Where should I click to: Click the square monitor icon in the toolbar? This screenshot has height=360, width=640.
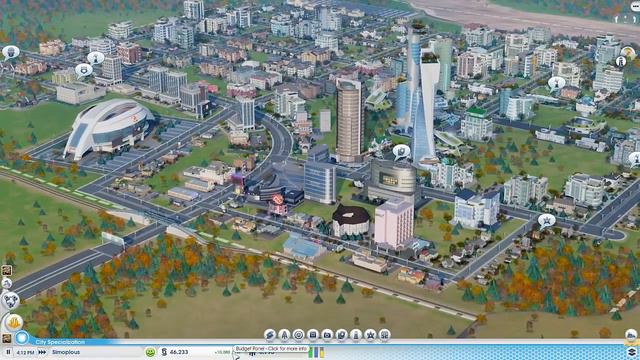pos(313,335)
